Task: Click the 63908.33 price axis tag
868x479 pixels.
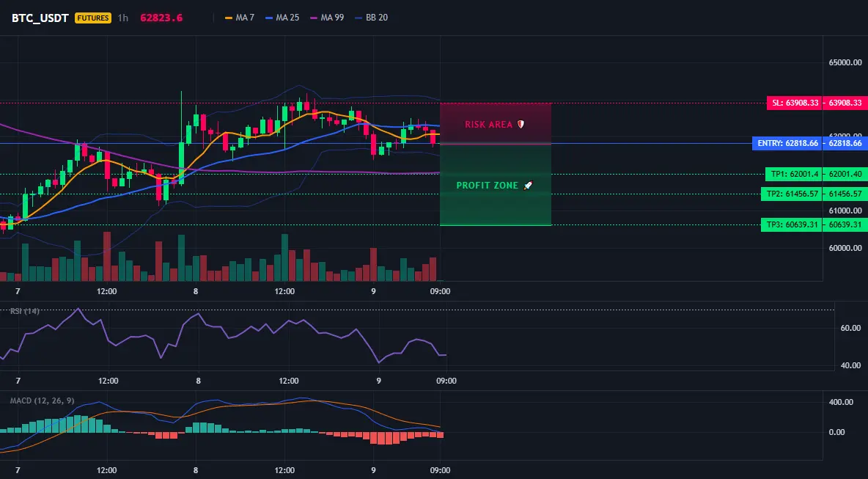Action: tap(845, 103)
